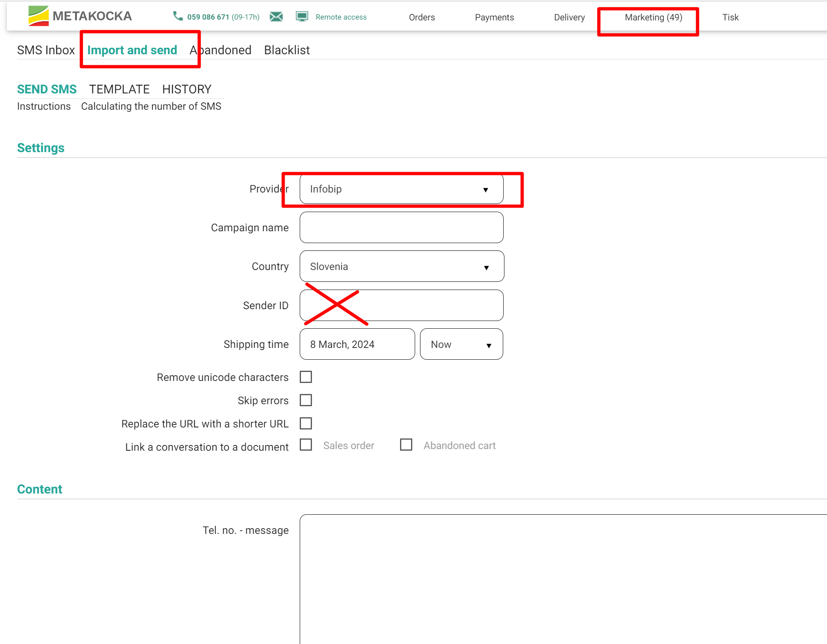Viewport: 827px width, 644px height.
Task: Open the Blacklist tab
Action: (x=287, y=50)
